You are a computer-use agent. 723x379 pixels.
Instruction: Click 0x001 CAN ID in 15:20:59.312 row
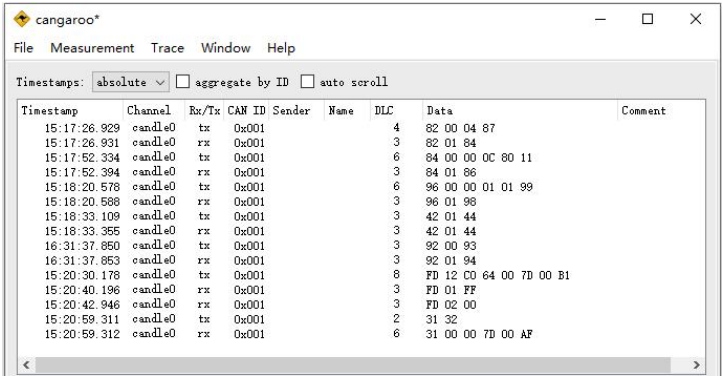[x=249, y=334]
